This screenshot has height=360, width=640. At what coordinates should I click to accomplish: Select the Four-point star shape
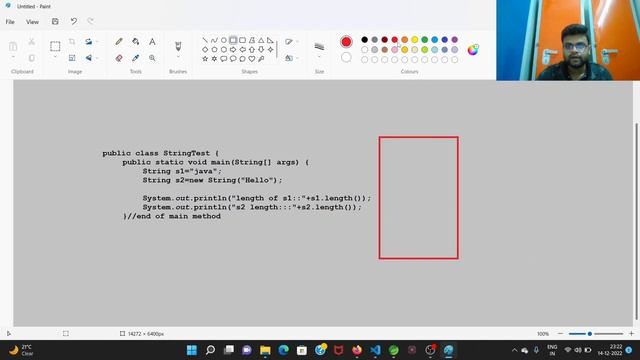click(x=271, y=49)
